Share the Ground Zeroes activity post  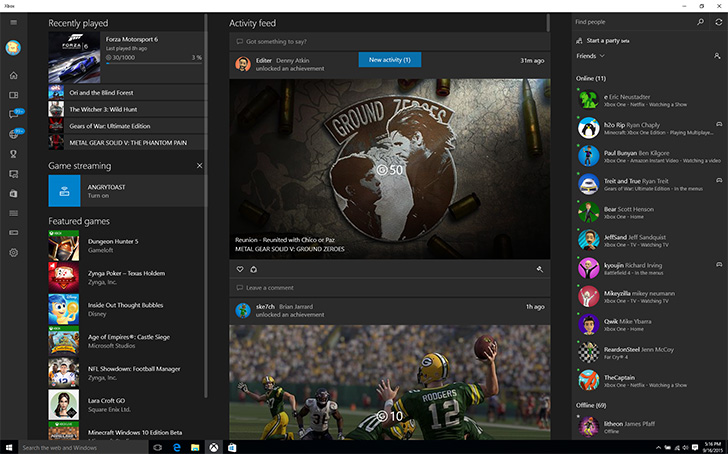[253, 269]
